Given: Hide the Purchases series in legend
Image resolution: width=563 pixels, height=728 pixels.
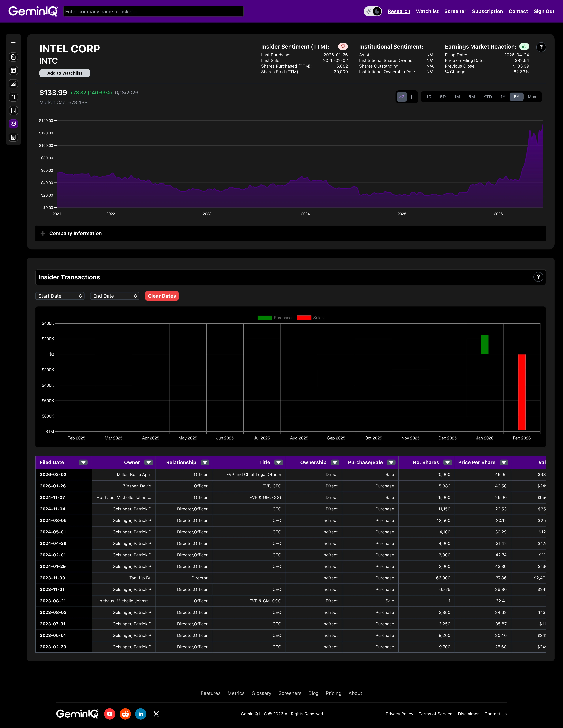Looking at the screenshot, I should (275, 318).
